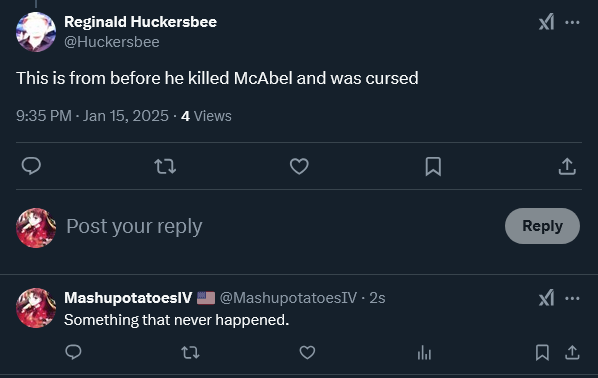Expand more options on MashupotatoesIV's reply
The width and height of the screenshot is (598, 378).
572,298
